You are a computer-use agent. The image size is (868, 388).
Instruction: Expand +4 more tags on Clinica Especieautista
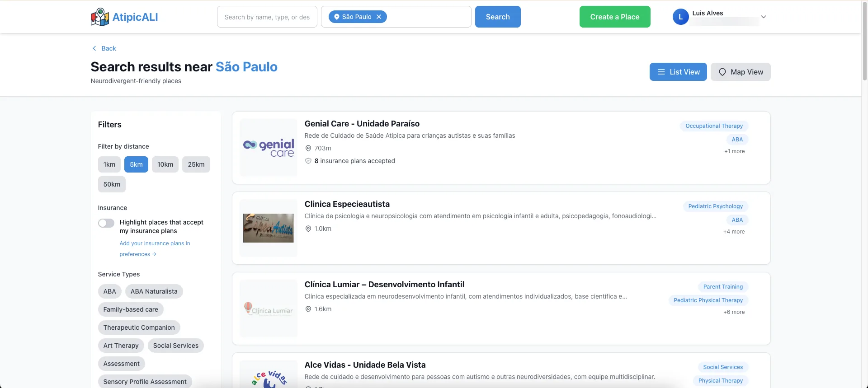pos(734,232)
